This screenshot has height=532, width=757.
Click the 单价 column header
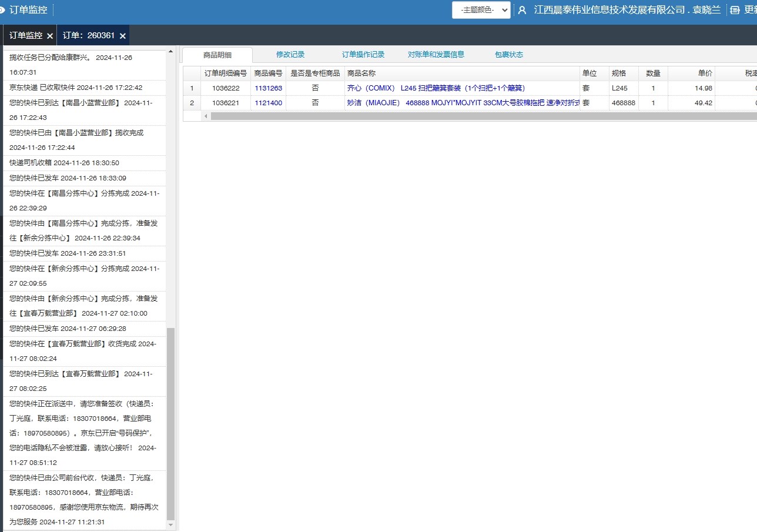(691, 73)
